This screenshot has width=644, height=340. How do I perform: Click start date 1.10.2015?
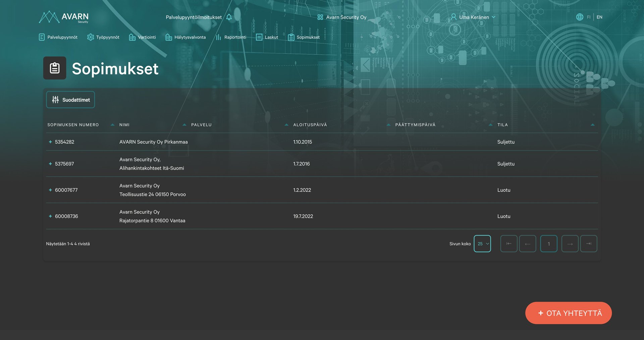(303, 142)
